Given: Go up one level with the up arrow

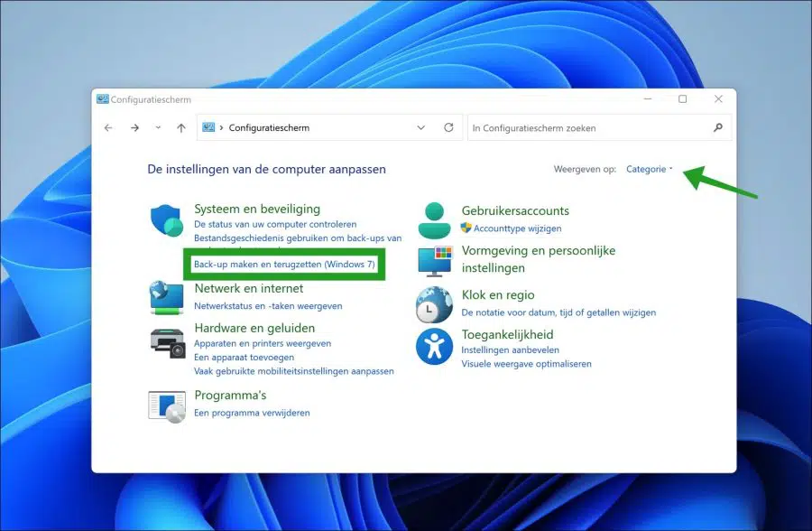Looking at the screenshot, I should 181,127.
